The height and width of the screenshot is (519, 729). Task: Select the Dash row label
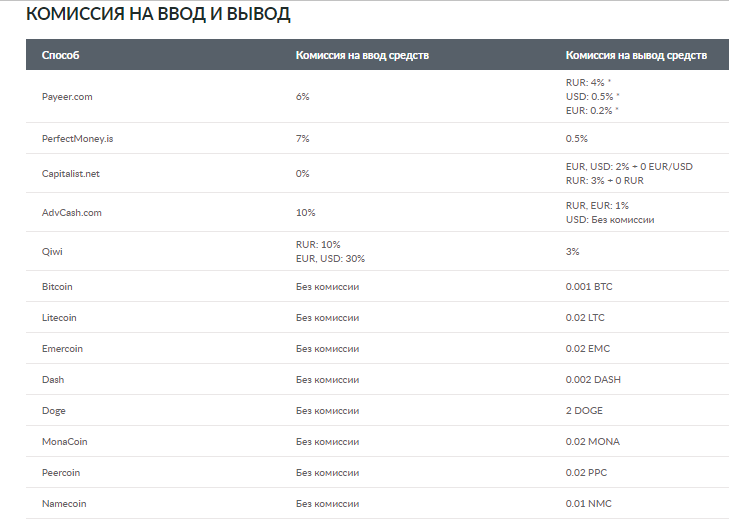[52, 380]
